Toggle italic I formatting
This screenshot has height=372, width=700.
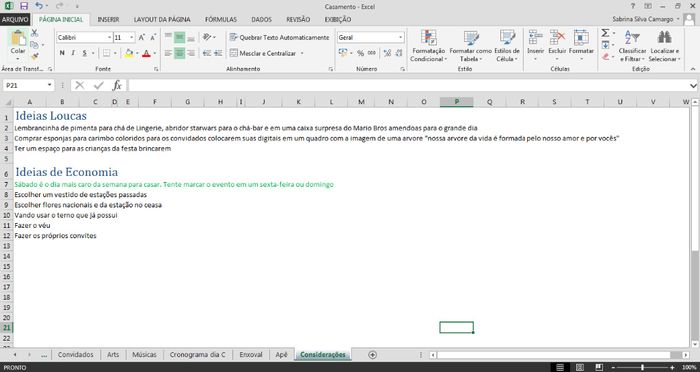(73, 53)
